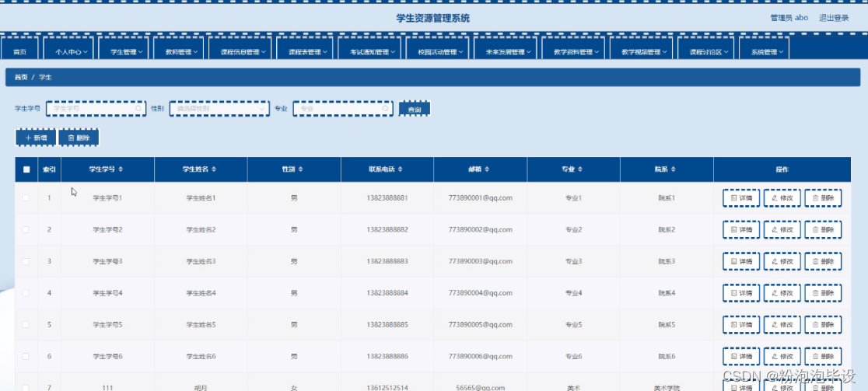Image resolution: width=868 pixels, height=391 pixels.
Task: Go to the 首页 nav tab
Action: tap(20, 49)
